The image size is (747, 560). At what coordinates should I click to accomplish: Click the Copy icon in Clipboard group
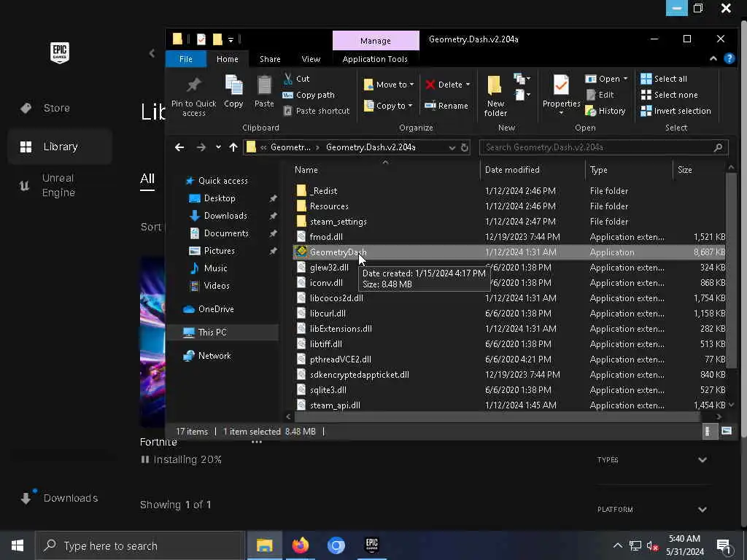click(x=233, y=91)
